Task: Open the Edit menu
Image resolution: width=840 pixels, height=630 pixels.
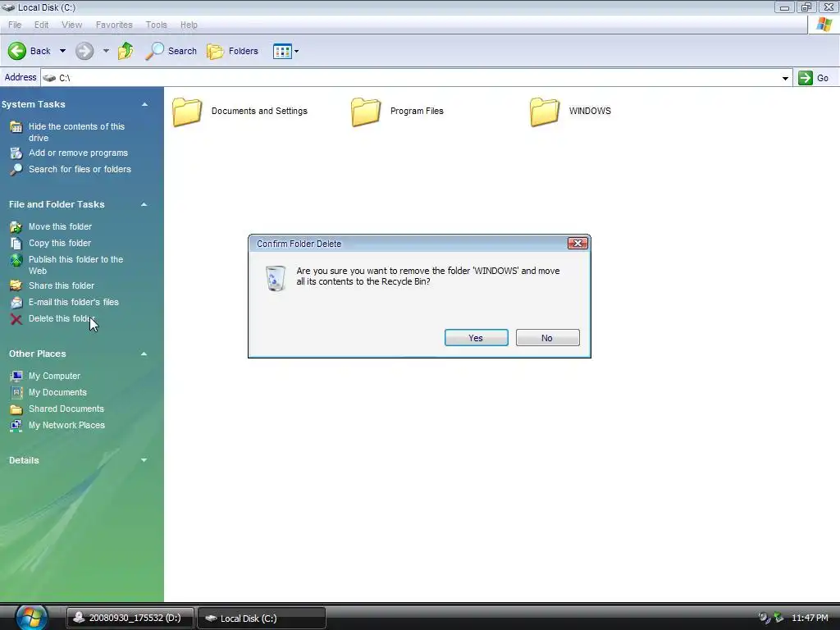Action: pos(41,25)
